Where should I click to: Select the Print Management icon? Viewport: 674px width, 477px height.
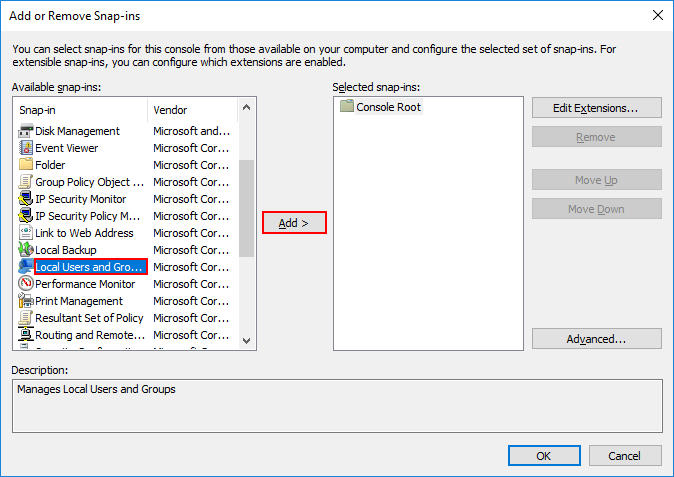[26, 301]
